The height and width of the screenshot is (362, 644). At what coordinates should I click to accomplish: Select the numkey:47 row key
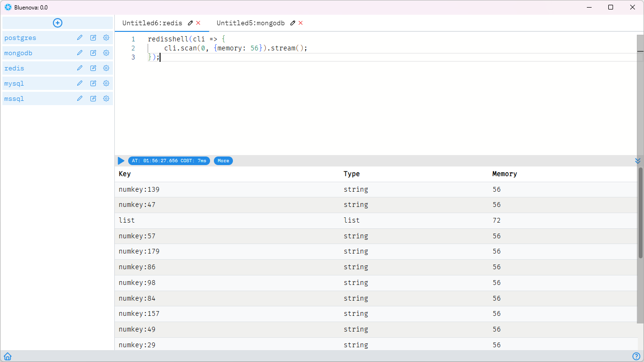pos(137,205)
